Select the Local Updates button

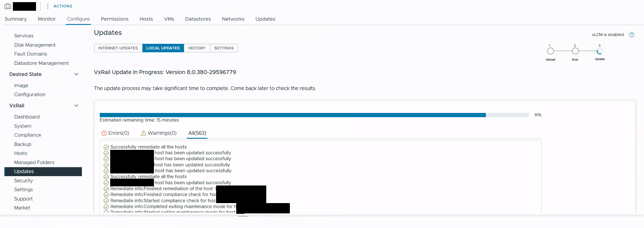(x=163, y=48)
